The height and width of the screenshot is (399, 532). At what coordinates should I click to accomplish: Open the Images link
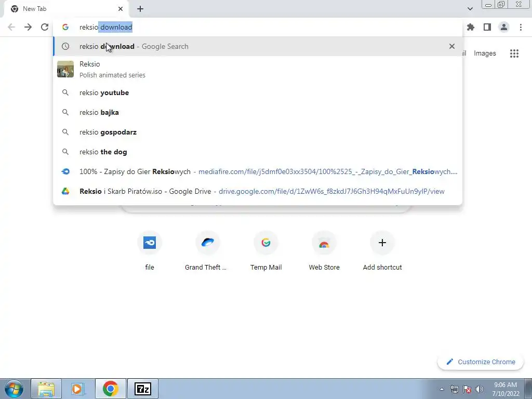tap(485, 54)
